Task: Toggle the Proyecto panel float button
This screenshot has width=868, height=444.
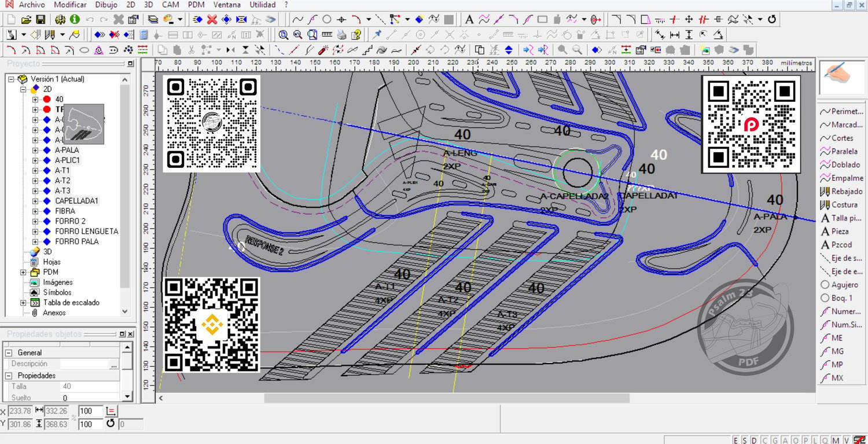Action: tap(130, 64)
